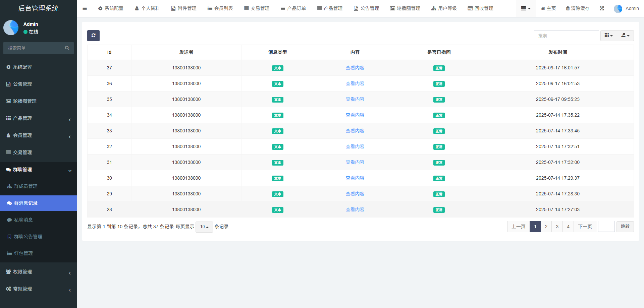
Task: Click the table refresh icon button
Action: click(x=93, y=36)
